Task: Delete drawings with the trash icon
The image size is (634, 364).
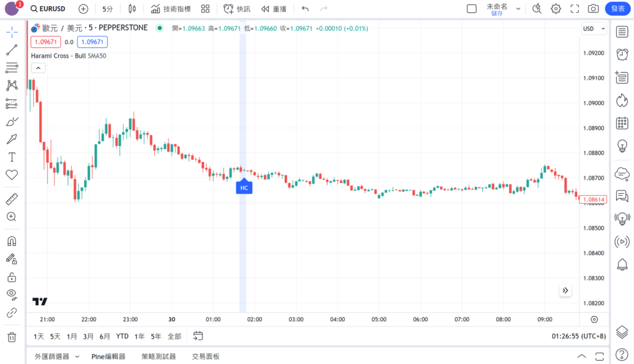Action: [x=12, y=337]
